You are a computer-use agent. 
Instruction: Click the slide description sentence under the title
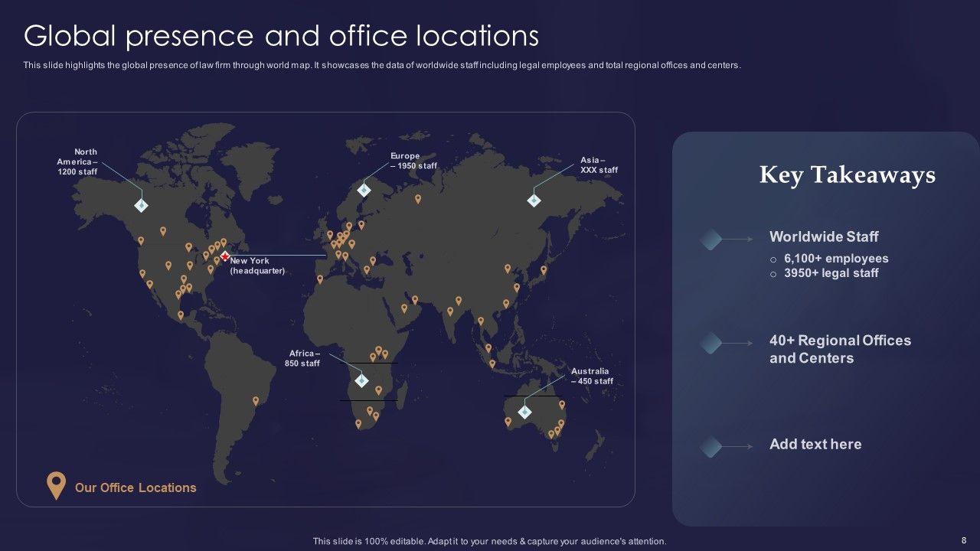(x=382, y=65)
